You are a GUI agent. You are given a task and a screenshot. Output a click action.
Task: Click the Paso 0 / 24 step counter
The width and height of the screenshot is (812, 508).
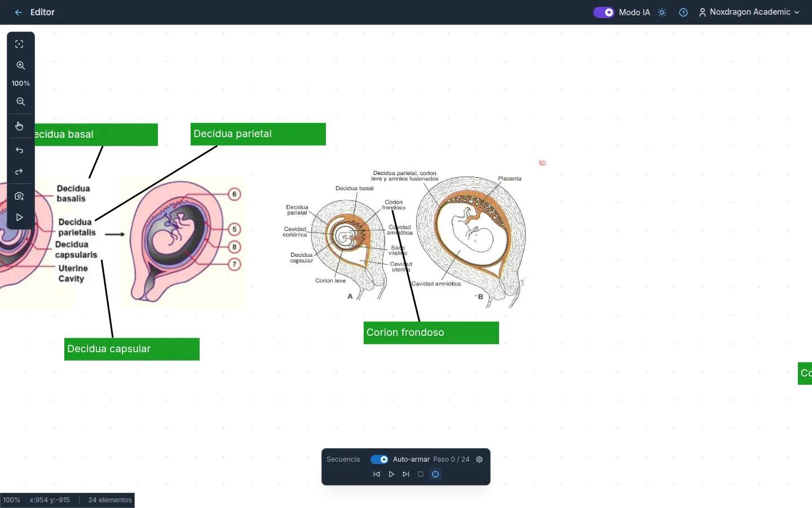pyautogui.click(x=451, y=459)
